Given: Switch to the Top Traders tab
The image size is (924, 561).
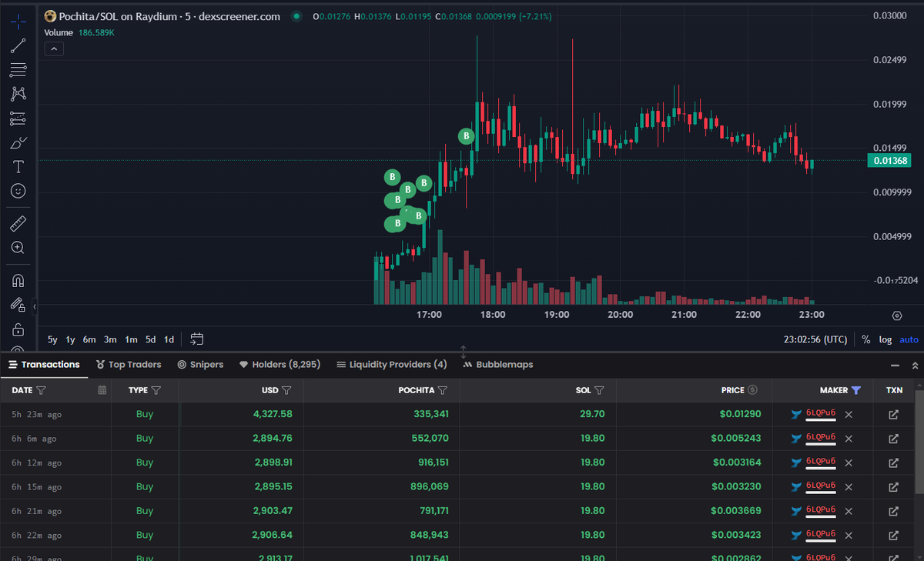Looking at the screenshot, I should click(129, 365).
